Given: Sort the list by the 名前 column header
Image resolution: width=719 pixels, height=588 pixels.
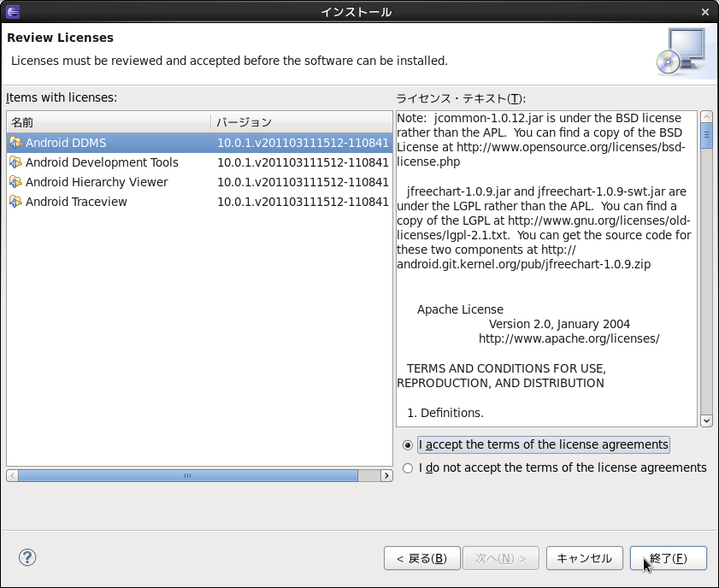Looking at the screenshot, I should pyautogui.click(x=109, y=122).
